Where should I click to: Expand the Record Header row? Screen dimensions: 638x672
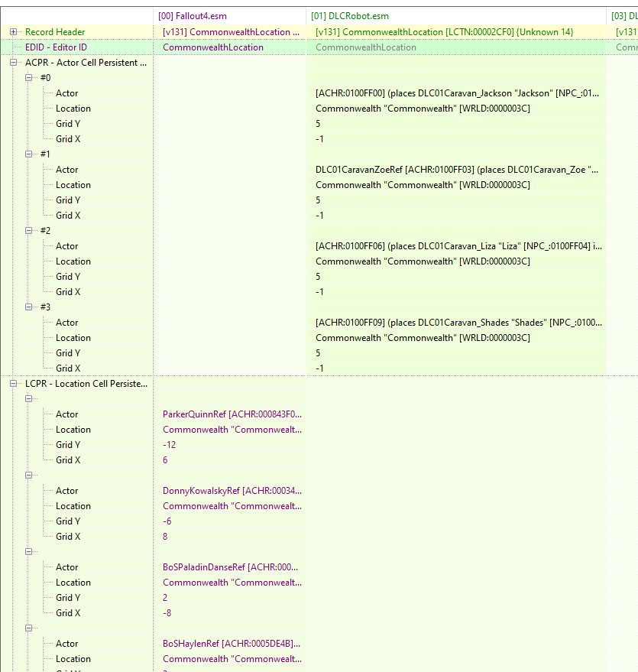point(13,31)
